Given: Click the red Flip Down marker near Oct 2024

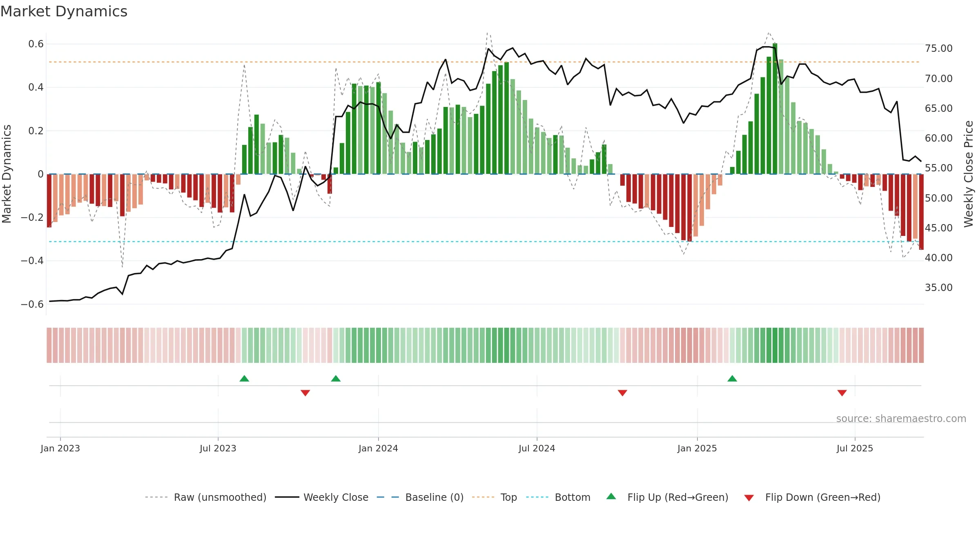Looking at the screenshot, I should (622, 393).
